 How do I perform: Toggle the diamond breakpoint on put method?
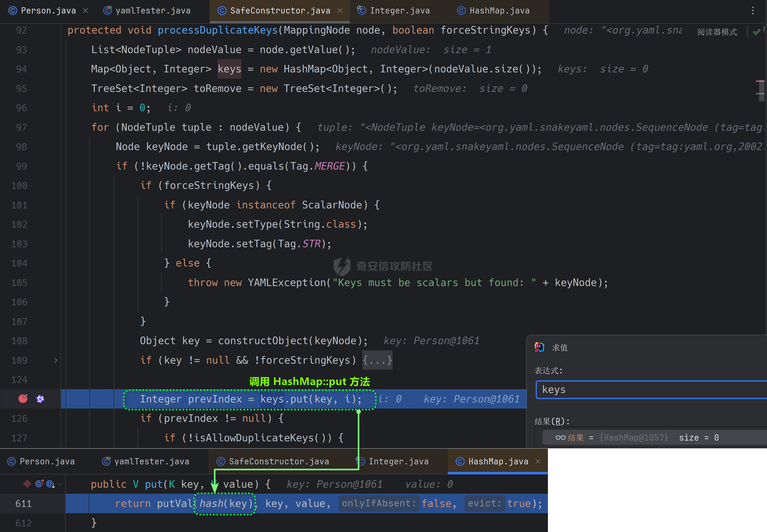tap(27, 484)
